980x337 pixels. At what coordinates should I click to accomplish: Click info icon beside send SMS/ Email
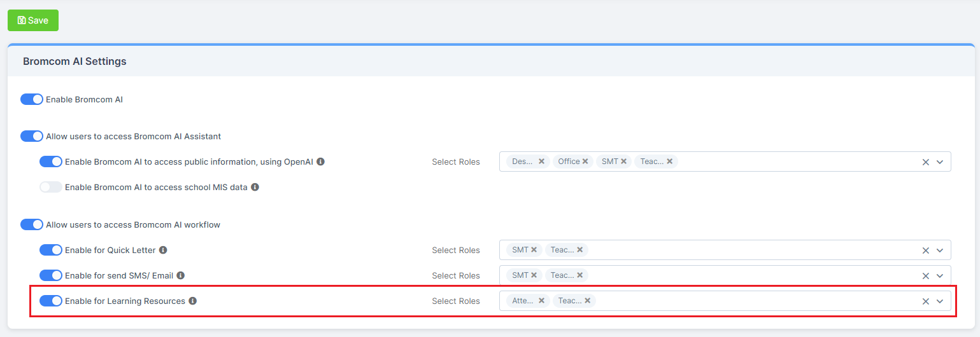(180, 275)
